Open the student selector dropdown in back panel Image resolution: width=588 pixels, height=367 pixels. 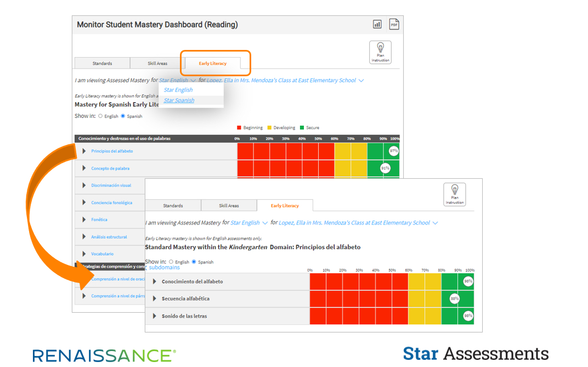[285, 80]
